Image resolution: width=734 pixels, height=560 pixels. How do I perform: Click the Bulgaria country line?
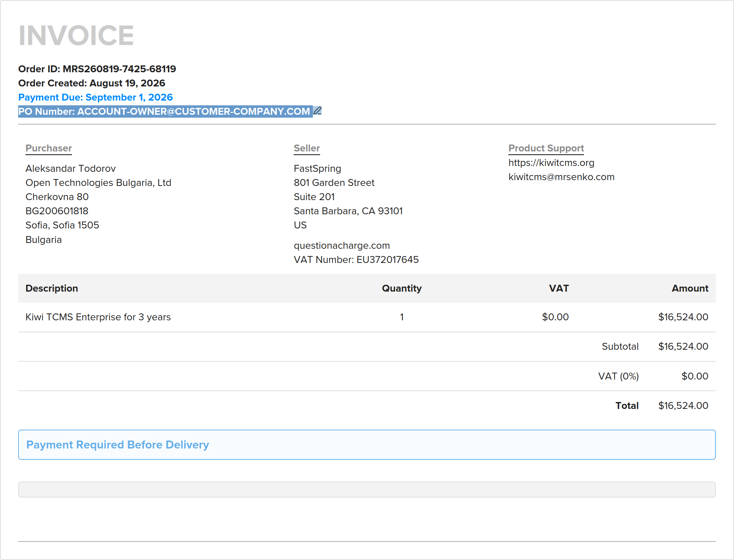[44, 240]
